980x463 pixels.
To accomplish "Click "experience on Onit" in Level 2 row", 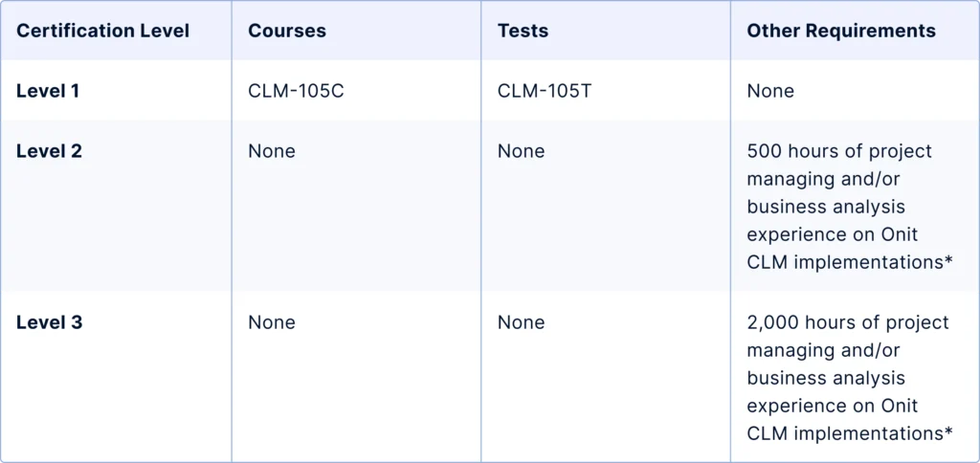I will tap(832, 235).
